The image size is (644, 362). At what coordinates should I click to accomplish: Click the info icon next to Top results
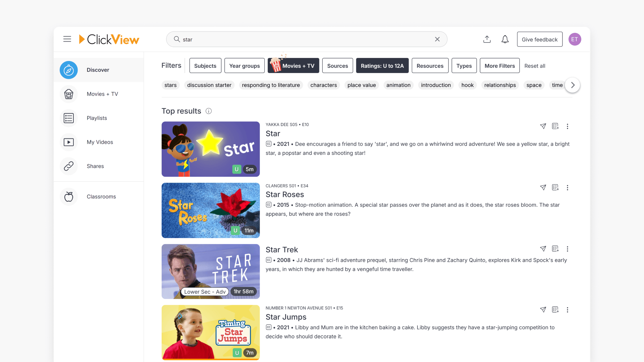[209, 111]
